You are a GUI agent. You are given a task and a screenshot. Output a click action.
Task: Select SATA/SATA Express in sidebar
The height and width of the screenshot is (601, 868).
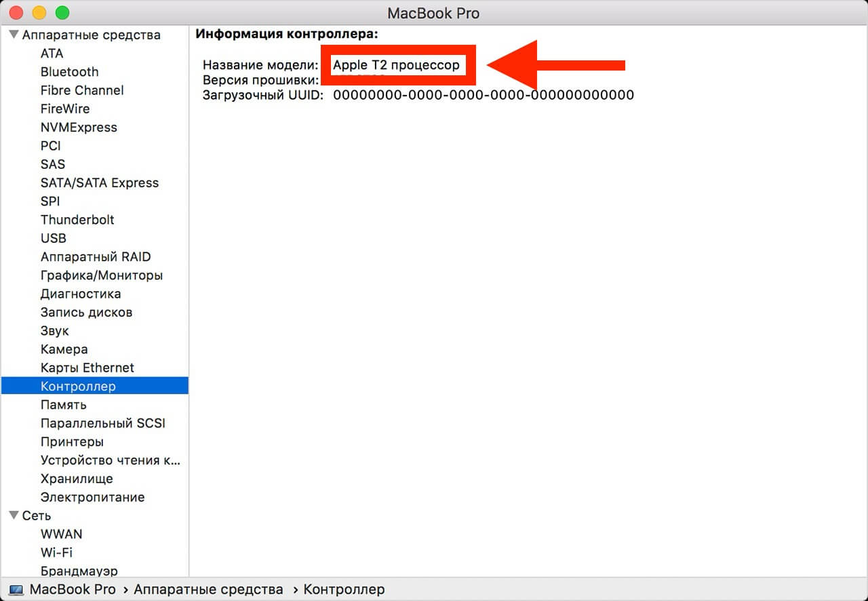point(100,182)
